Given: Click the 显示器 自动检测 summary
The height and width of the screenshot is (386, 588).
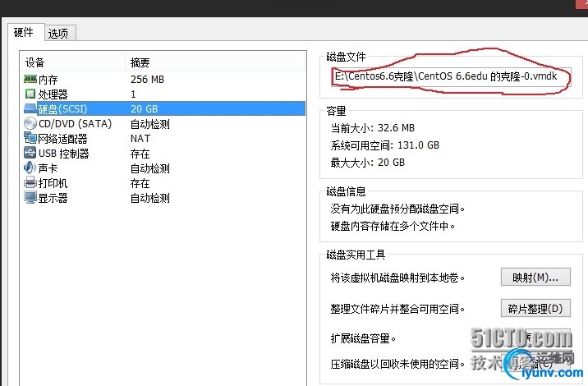Looking at the screenshot, I should 150,198.
